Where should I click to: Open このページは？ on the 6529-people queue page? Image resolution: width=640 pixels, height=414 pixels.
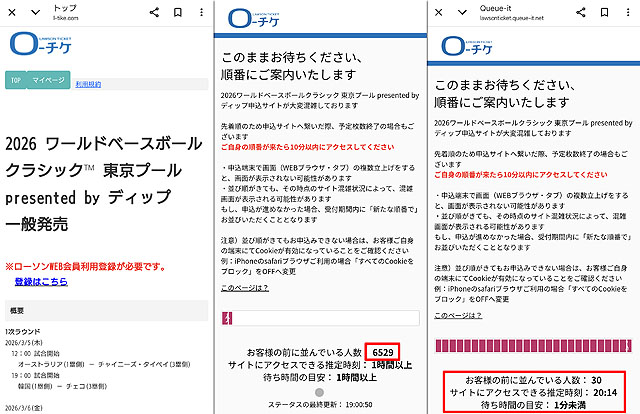click(x=243, y=288)
